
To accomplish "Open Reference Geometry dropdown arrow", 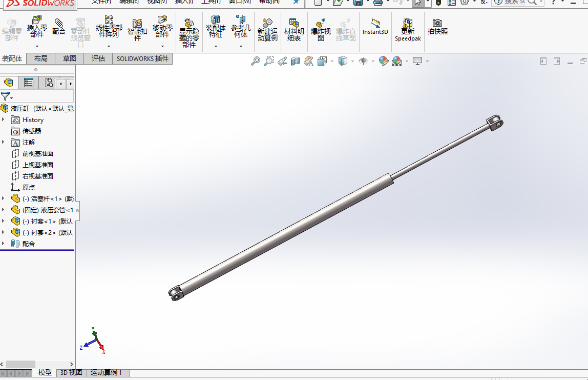I will click(x=241, y=46).
